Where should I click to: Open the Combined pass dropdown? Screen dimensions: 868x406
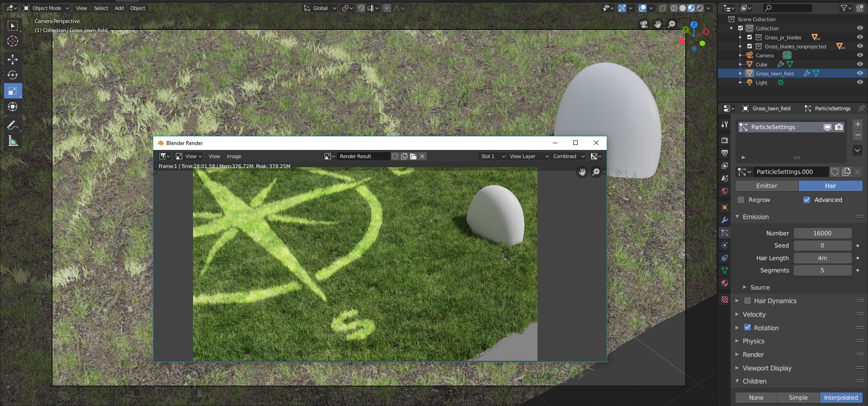coord(568,156)
